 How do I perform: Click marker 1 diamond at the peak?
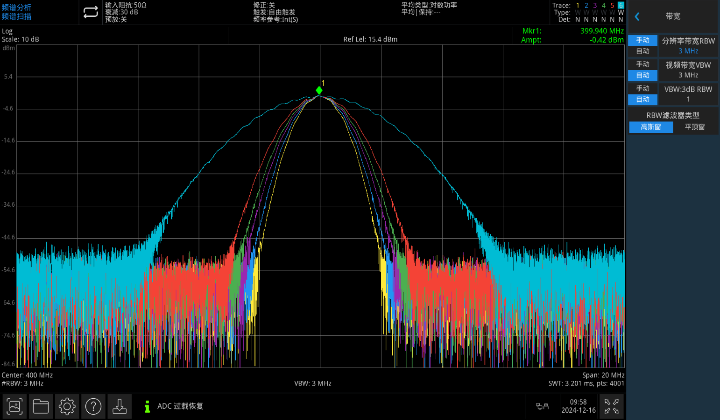tap(319, 91)
